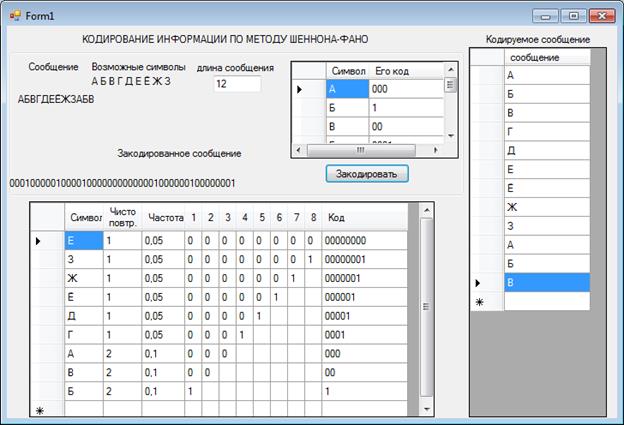
Task: Click the new row cell in message grid
Action: tap(547, 301)
